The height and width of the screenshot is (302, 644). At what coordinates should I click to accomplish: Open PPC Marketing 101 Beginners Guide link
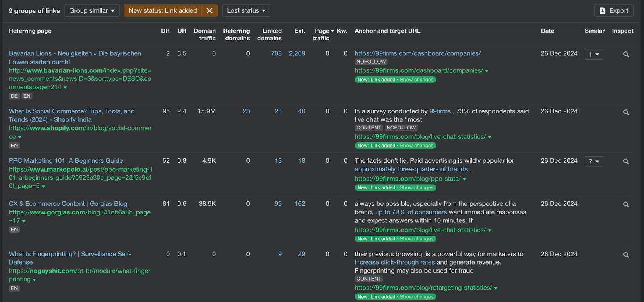66,160
